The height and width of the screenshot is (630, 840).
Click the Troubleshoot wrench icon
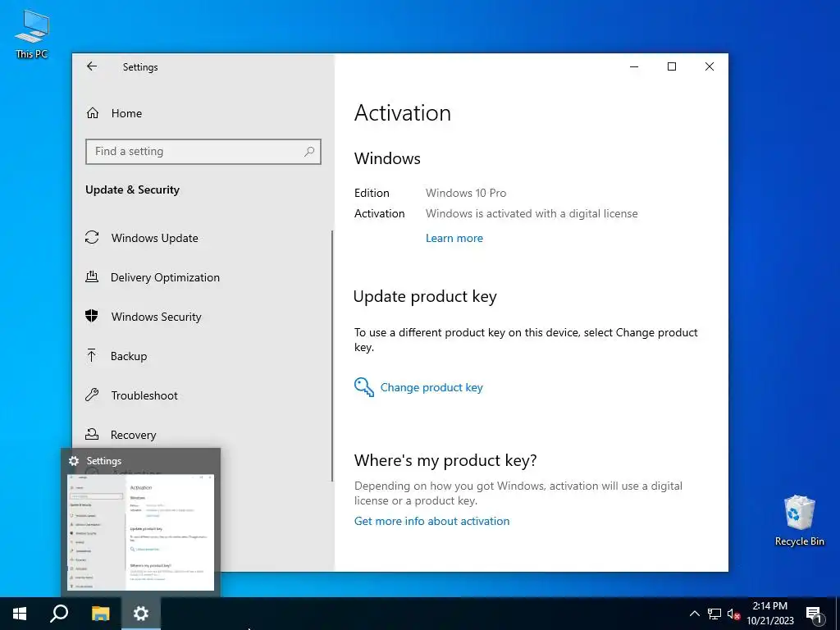92,395
